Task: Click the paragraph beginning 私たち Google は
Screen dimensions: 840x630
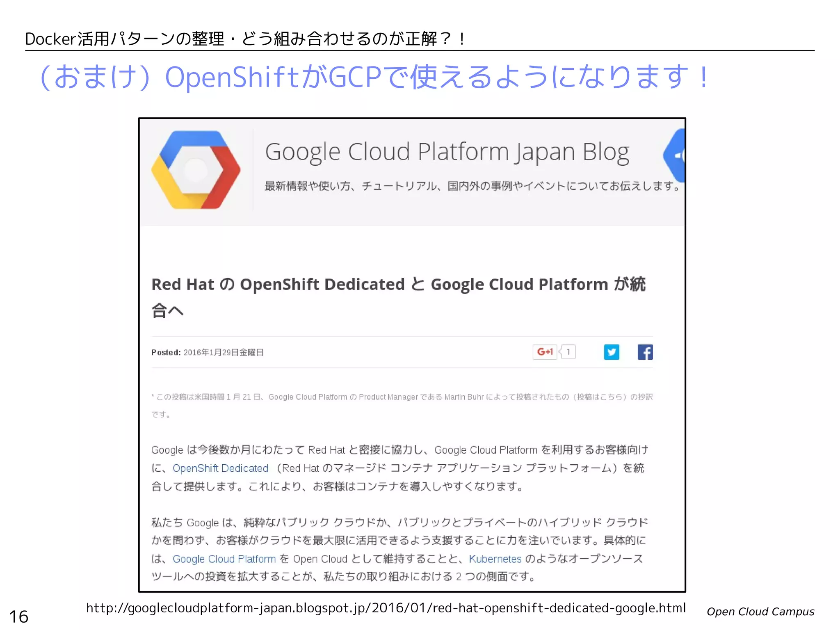Action: 399,550
